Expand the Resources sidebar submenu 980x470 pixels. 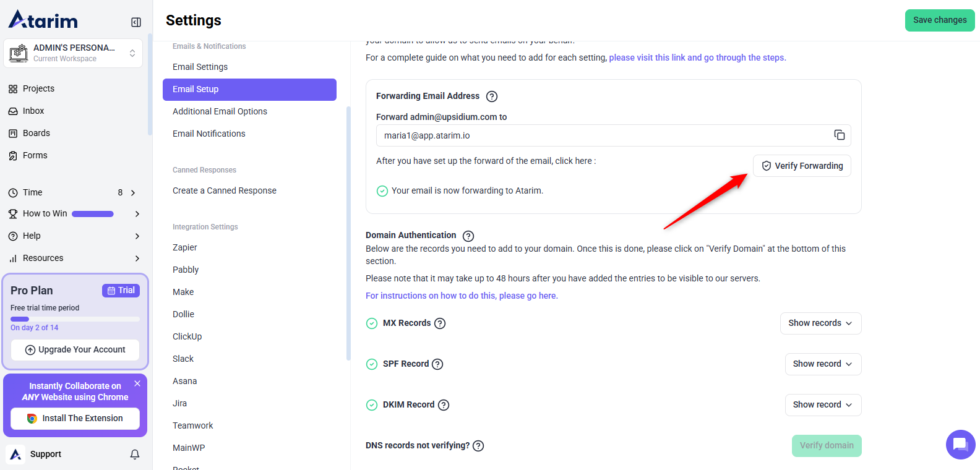point(137,258)
